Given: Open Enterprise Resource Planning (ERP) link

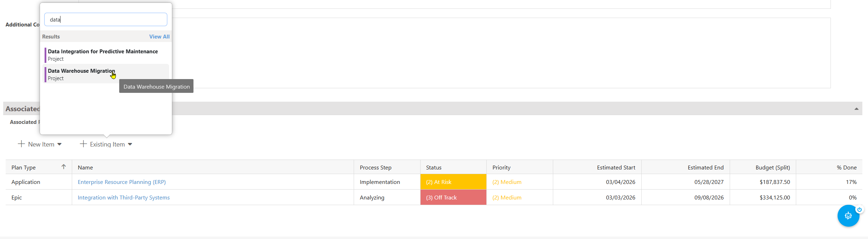Looking at the screenshot, I should [122, 182].
